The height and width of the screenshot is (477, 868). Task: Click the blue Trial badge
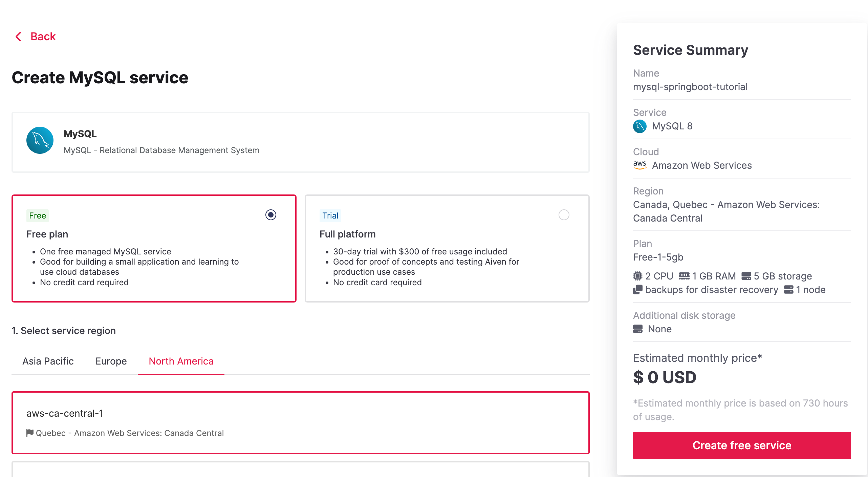pos(330,215)
